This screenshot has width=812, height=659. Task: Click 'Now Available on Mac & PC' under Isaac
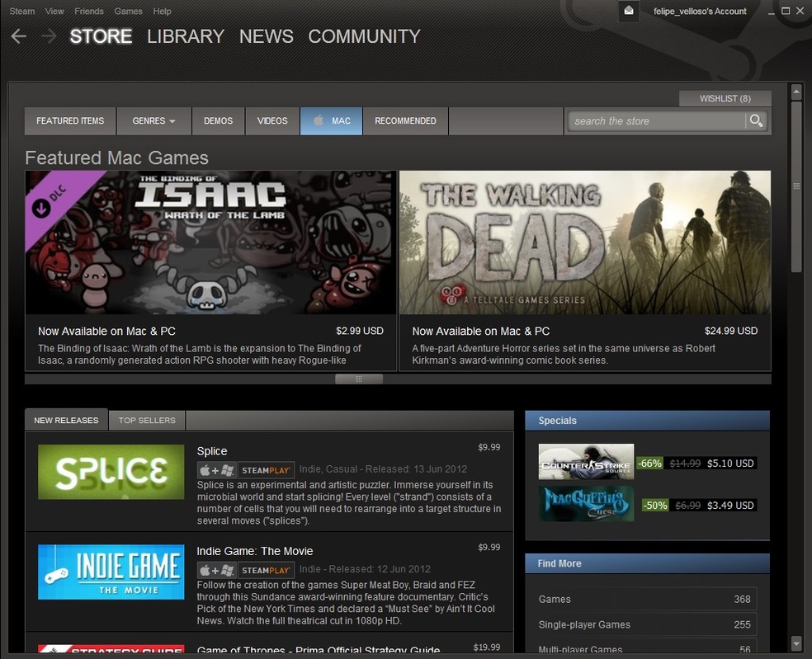(x=106, y=332)
